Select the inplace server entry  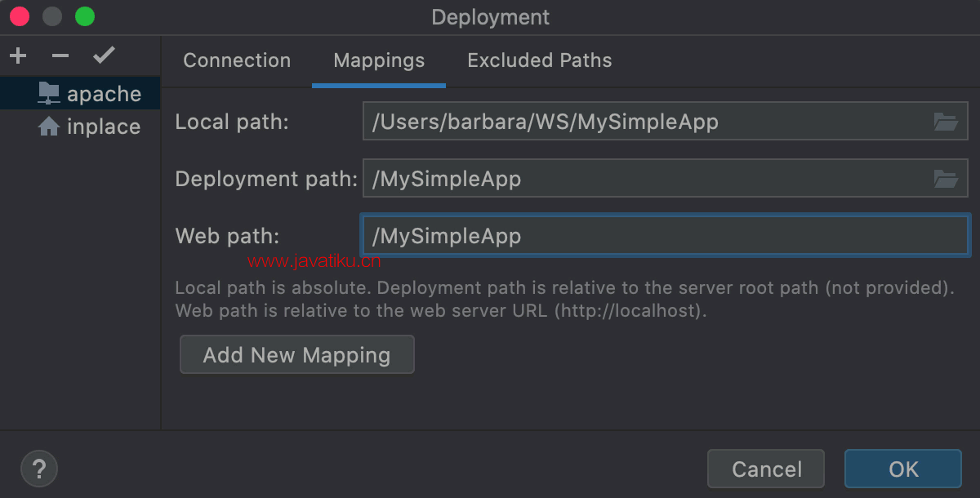80,127
